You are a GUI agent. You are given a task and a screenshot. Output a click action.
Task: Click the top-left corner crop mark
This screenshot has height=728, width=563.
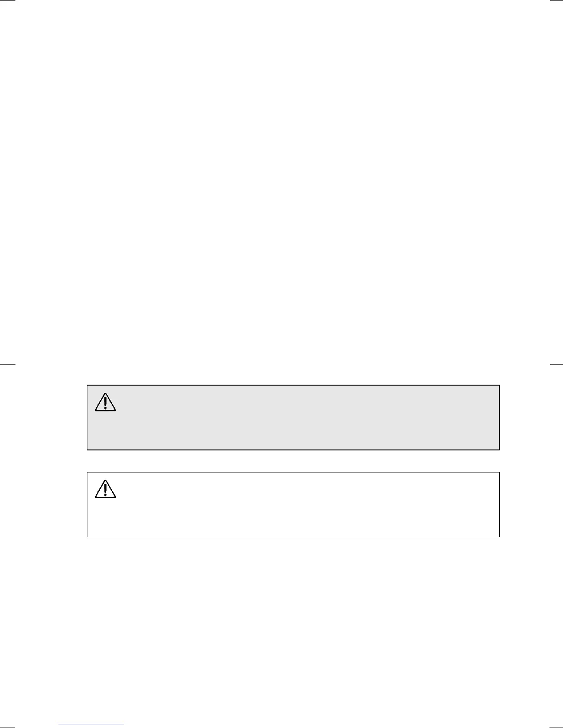pyautogui.click(x=8, y=1)
